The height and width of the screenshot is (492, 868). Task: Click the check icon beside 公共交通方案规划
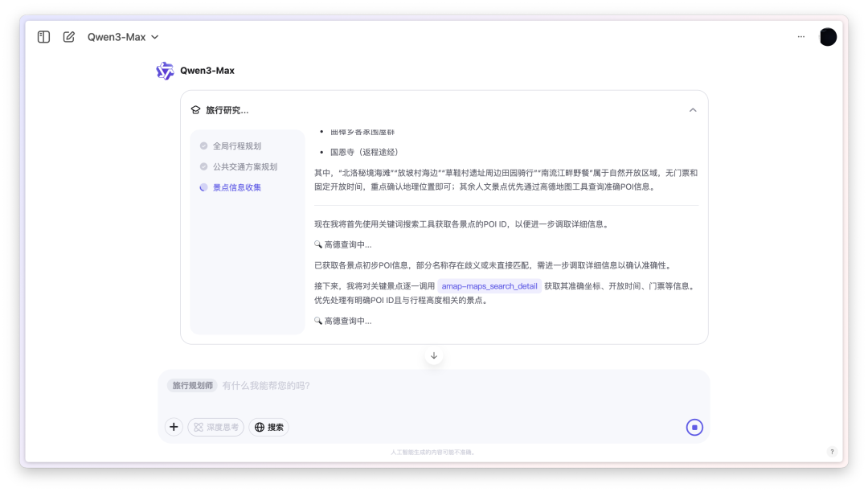click(x=203, y=166)
